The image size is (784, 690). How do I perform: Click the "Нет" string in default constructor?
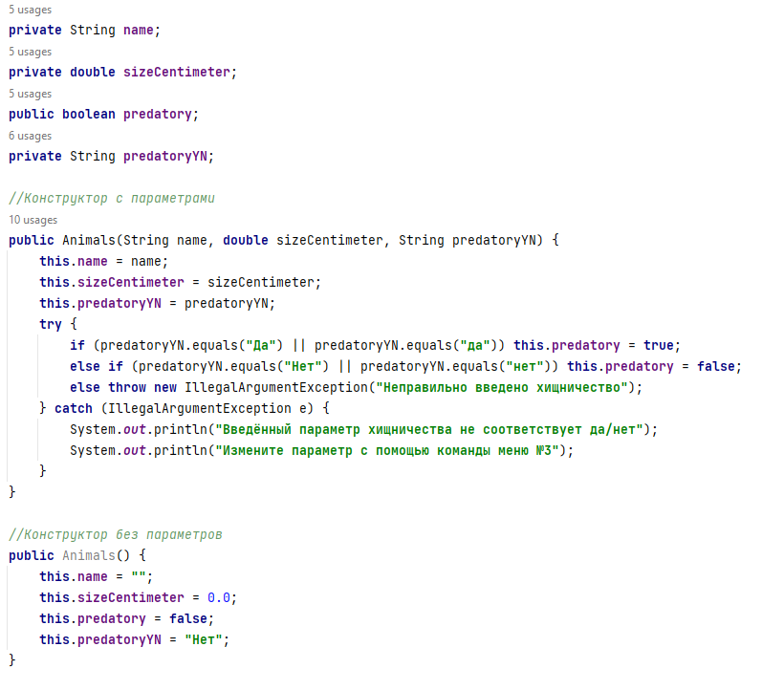tap(204, 639)
